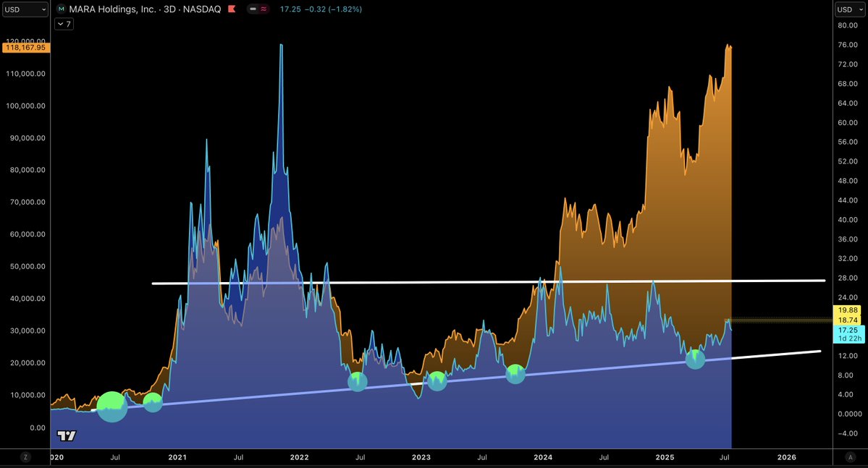
Task: Click the 2022 label on time axis
Action: 300,457
